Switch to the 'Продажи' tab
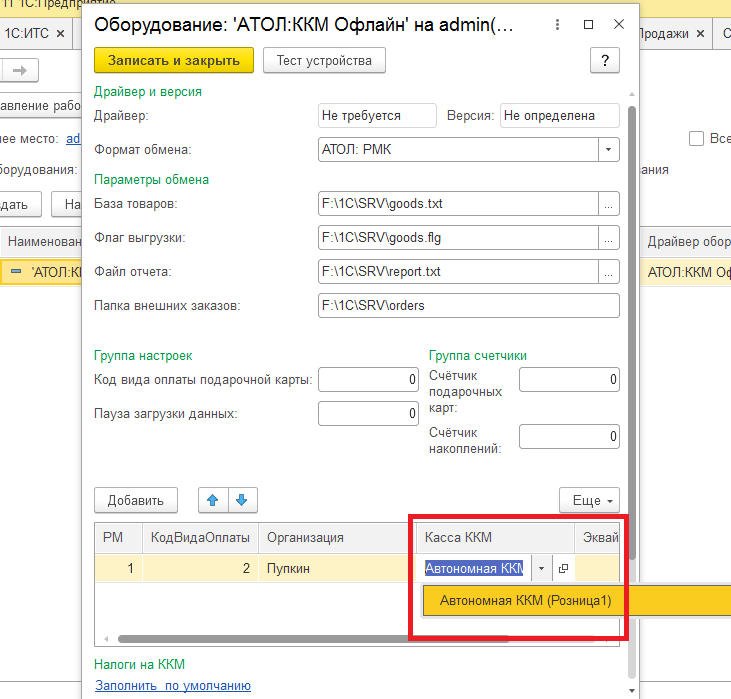Viewport: 731px width, 699px height. pos(664,34)
